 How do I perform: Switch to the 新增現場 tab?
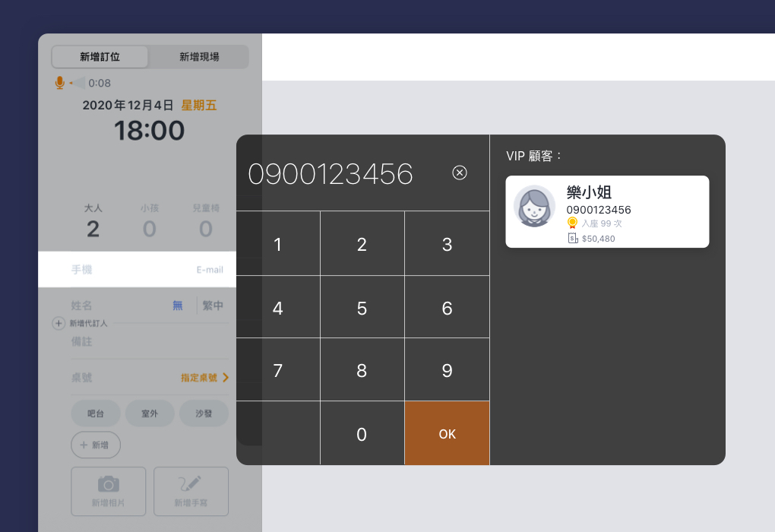(199, 57)
